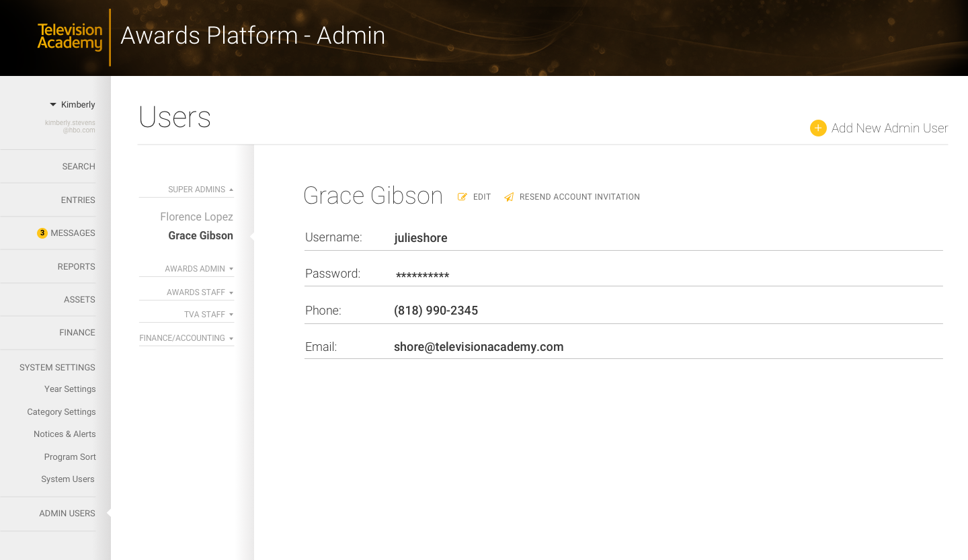Open System Users page
Screen dimensions: 968x560
68,479
